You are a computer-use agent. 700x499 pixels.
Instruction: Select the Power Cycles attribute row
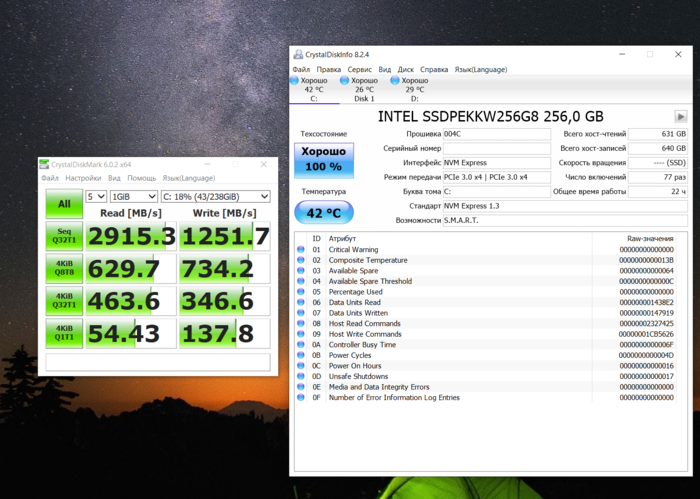[485, 355]
